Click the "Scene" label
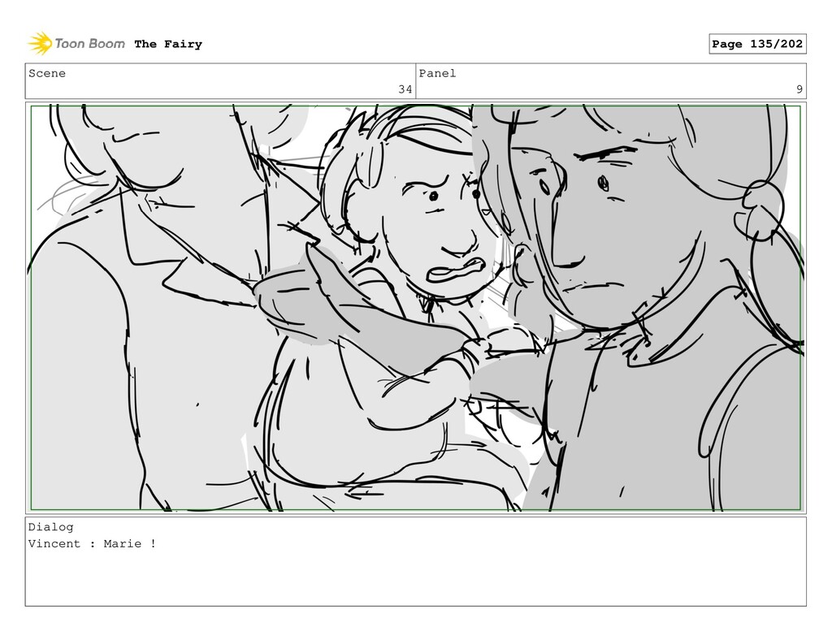This screenshot has height=644, width=832. 47,73
